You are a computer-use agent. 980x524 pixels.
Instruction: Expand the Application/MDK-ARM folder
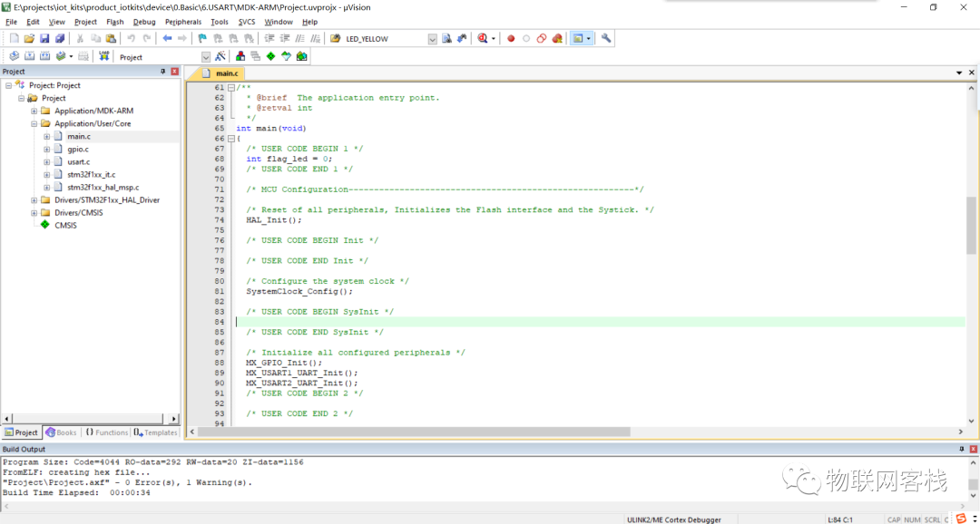coord(34,111)
